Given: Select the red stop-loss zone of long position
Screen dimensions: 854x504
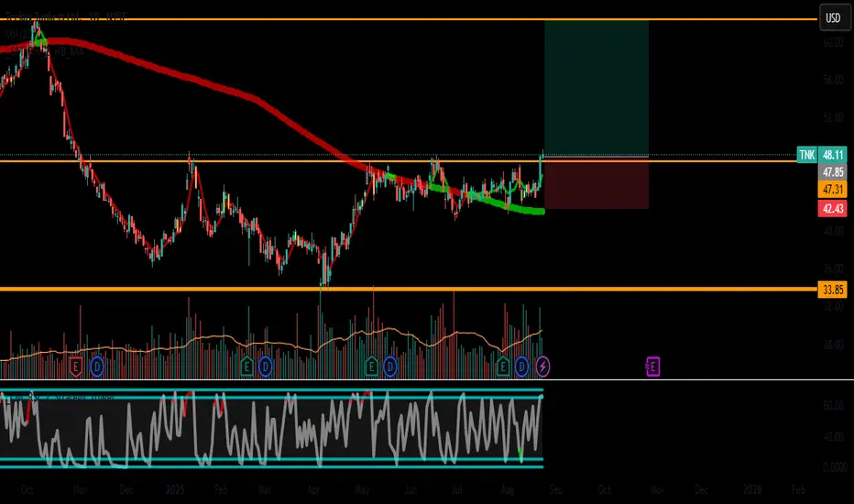Looking at the screenshot, I should coord(597,183).
